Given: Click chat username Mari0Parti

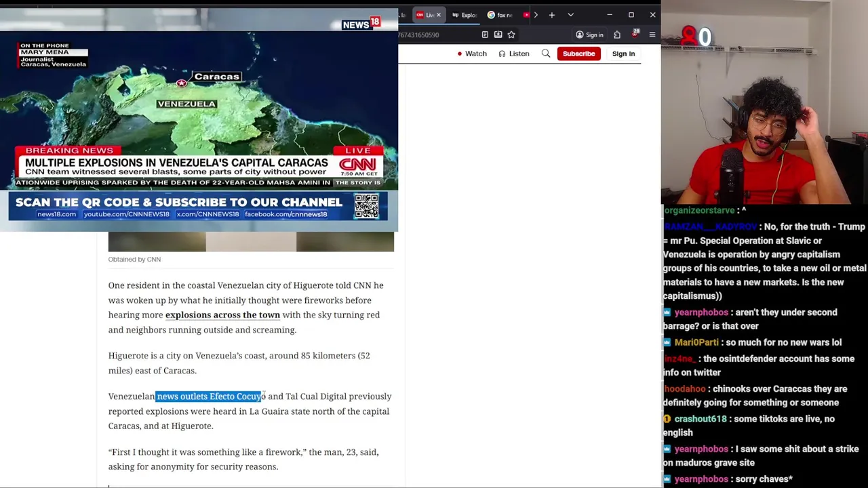Looking at the screenshot, I should pos(696,342).
